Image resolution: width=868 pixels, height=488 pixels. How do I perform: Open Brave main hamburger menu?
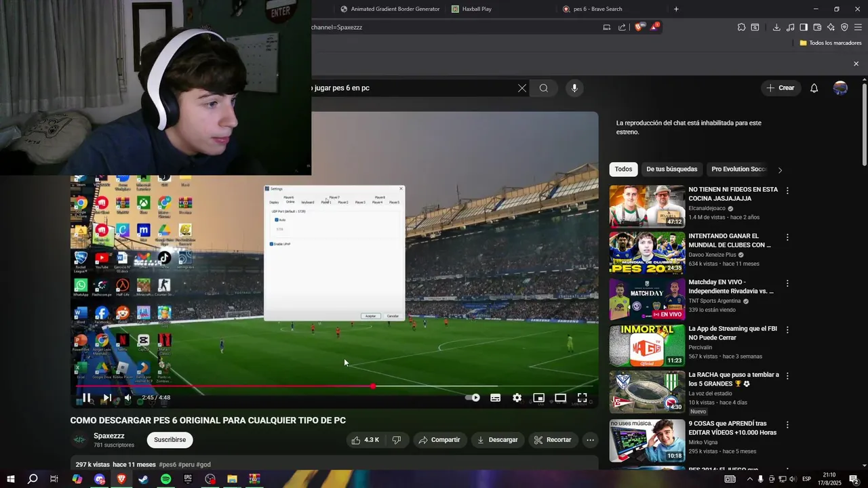859,27
